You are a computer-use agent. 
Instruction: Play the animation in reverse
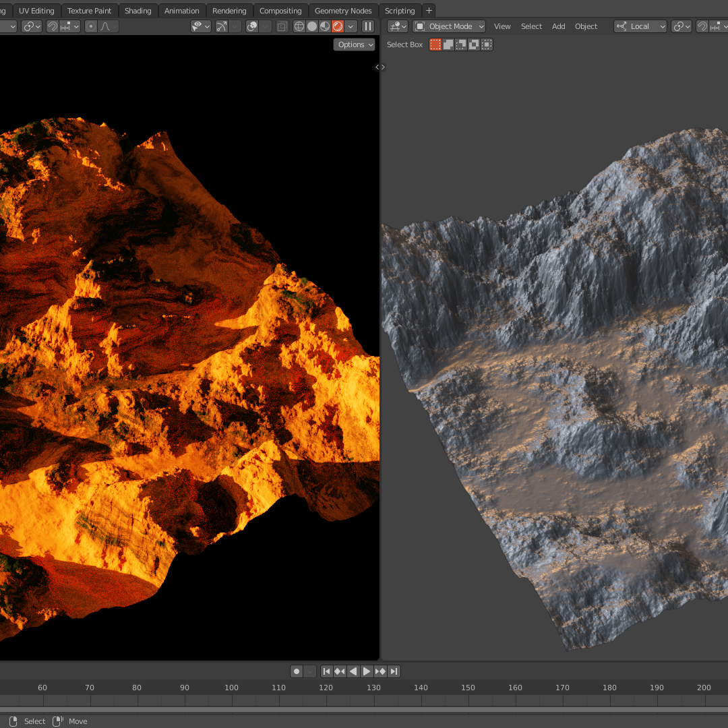click(353, 671)
